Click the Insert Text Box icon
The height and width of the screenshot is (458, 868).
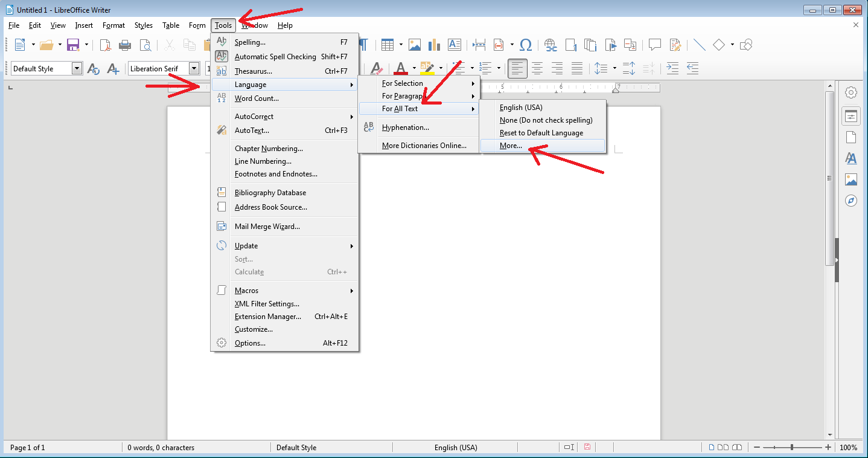pos(455,45)
